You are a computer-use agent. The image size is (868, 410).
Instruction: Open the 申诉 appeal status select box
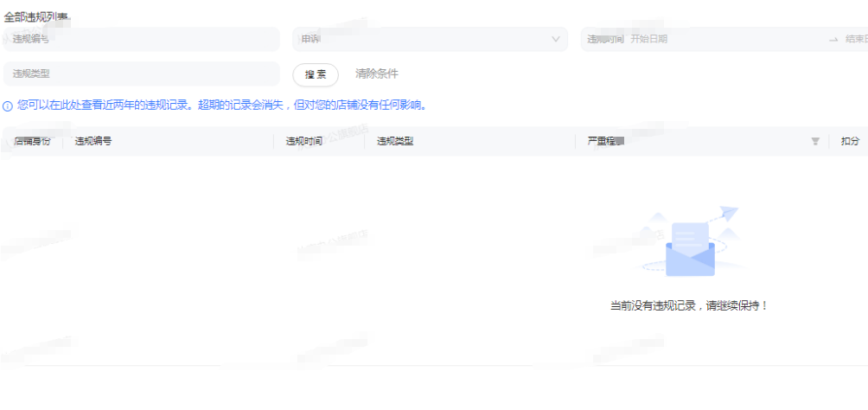(x=429, y=39)
